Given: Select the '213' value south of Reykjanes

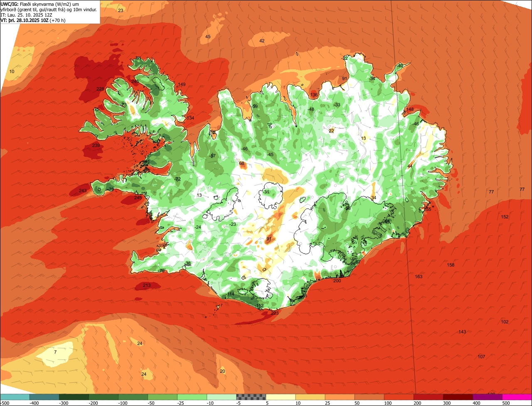Looking at the screenshot, I should [147, 285].
